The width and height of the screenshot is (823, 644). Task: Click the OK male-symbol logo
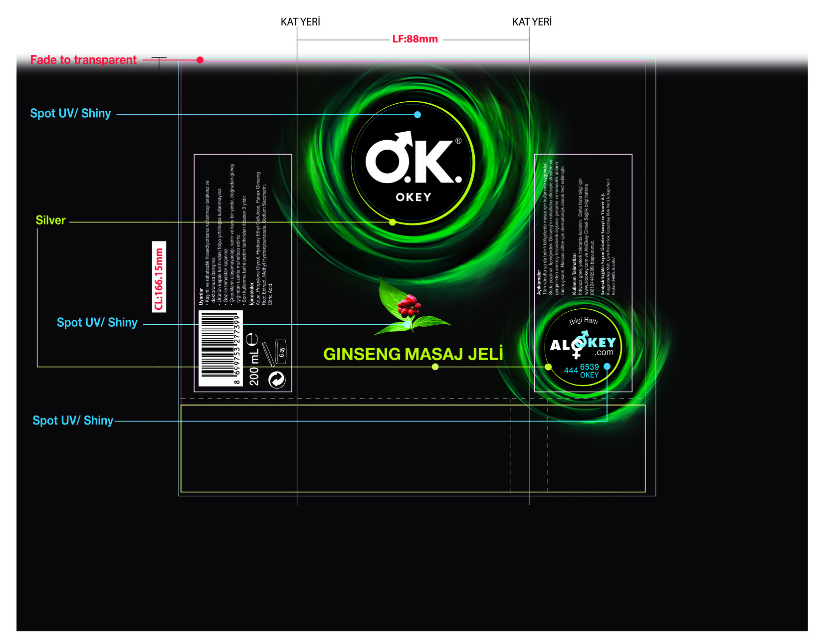click(x=413, y=157)
